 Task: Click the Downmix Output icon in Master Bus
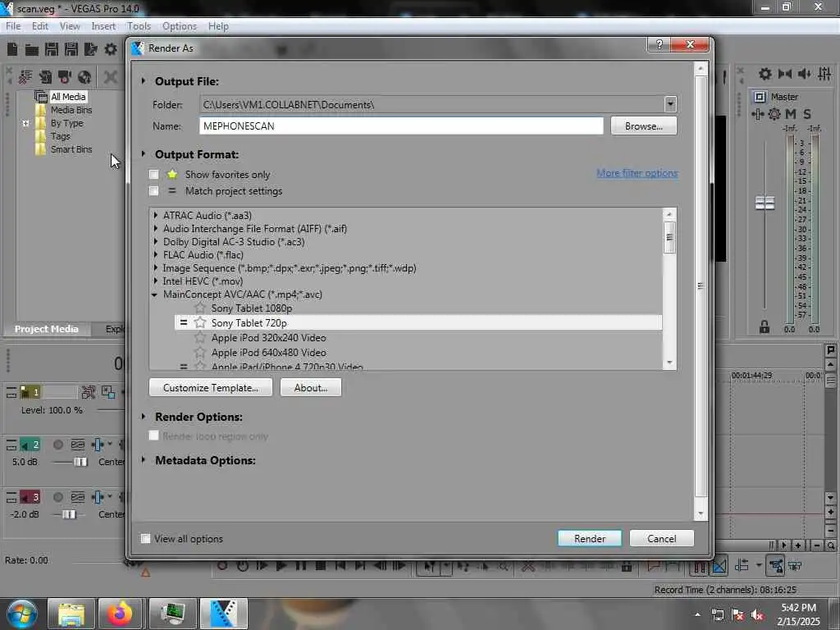tap(785, 74)
